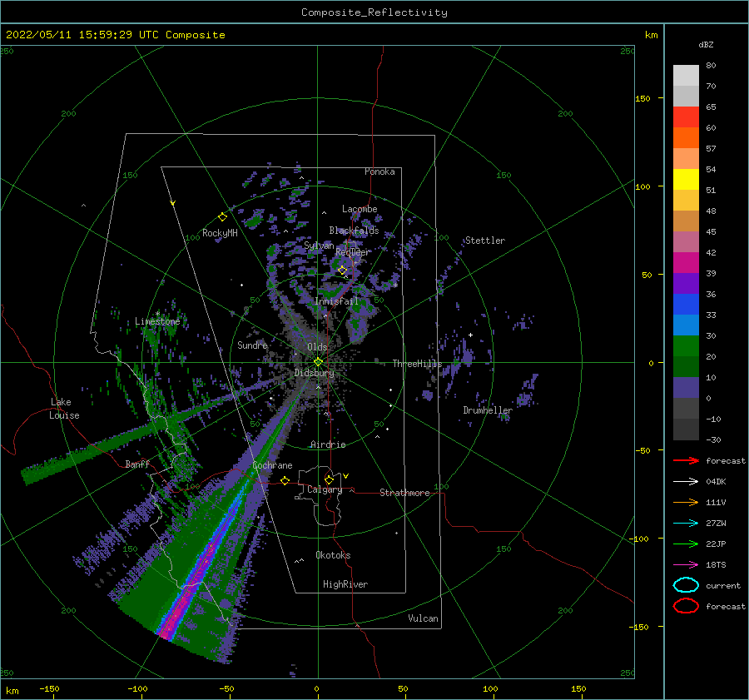
Task: Click yellow diamond marker below RedDeer label
Action: click(342, 271)
